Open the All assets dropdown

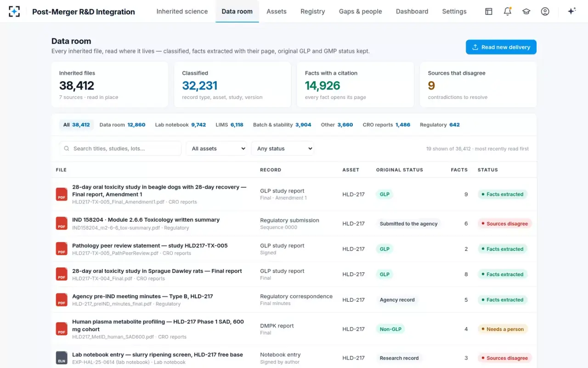pos(216,149)
